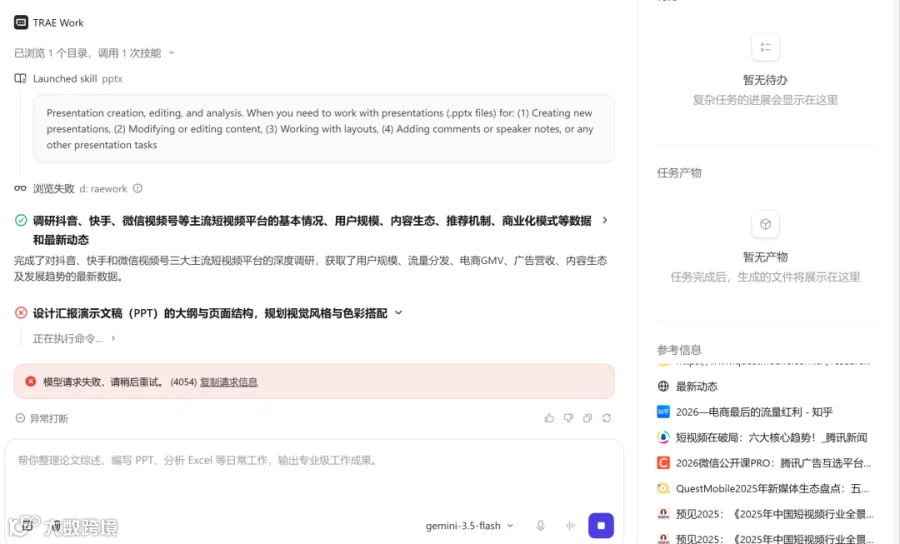Click the QuestMobile favicon icon

tap(663, 488)
